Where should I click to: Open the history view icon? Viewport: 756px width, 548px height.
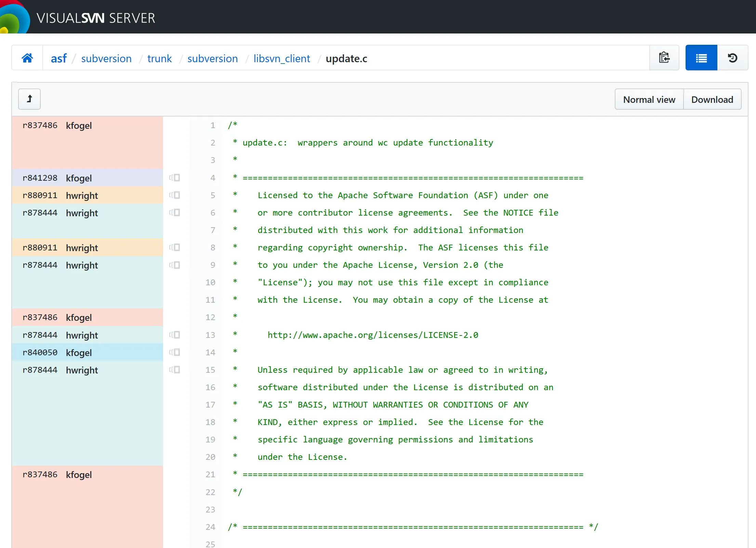pos(732,58)
